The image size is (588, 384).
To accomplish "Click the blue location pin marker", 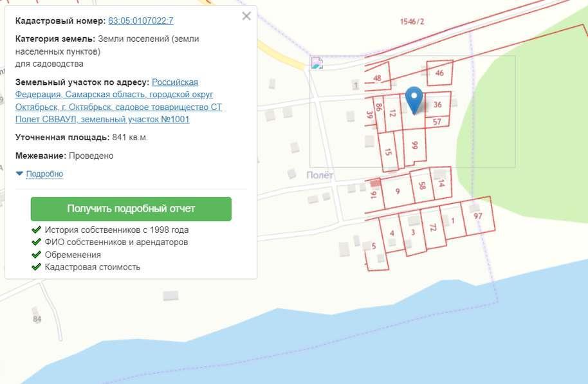I will coord(414,100).
